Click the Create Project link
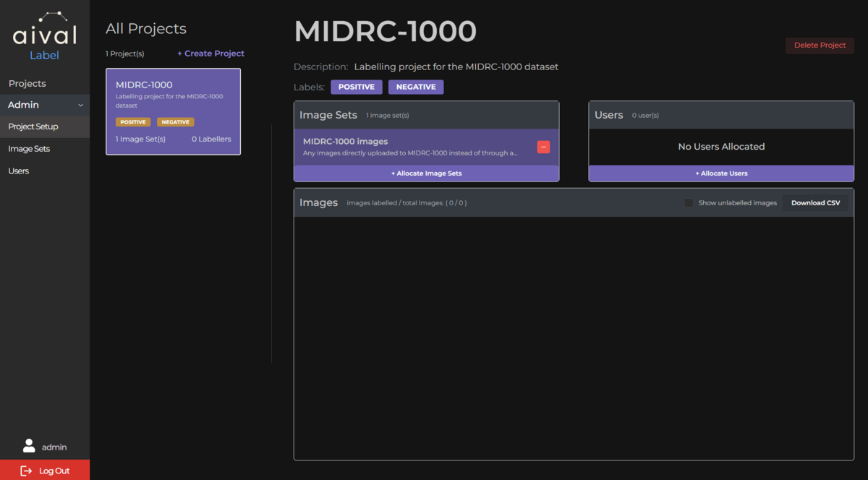Viewport: 868px width, 480px height. [x=210, y=53]
